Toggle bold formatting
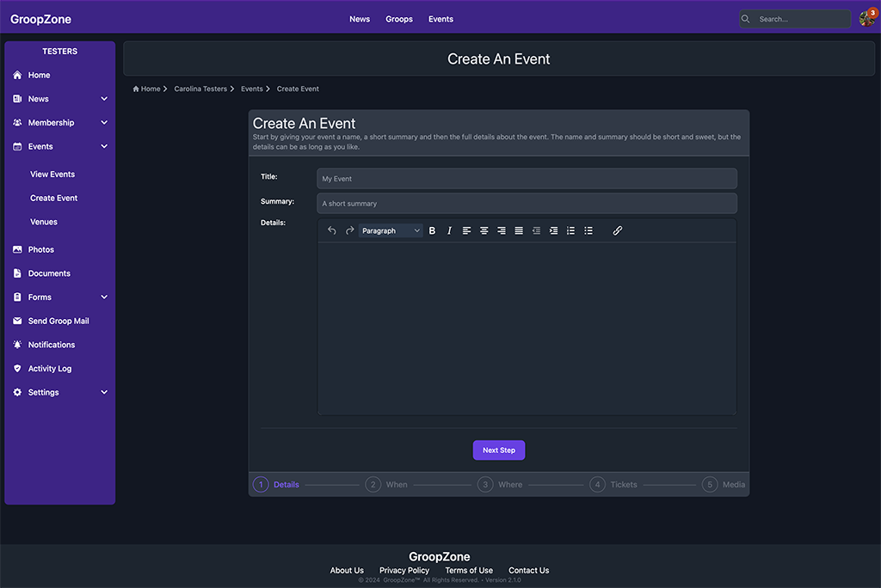This screenshot has height=588, width=881. coord(432,231)
